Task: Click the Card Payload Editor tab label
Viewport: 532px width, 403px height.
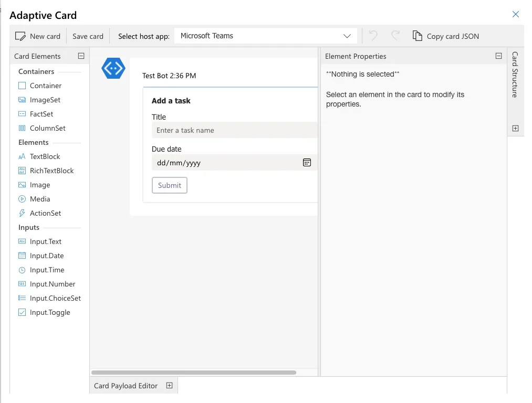Action: coord(126,386)
